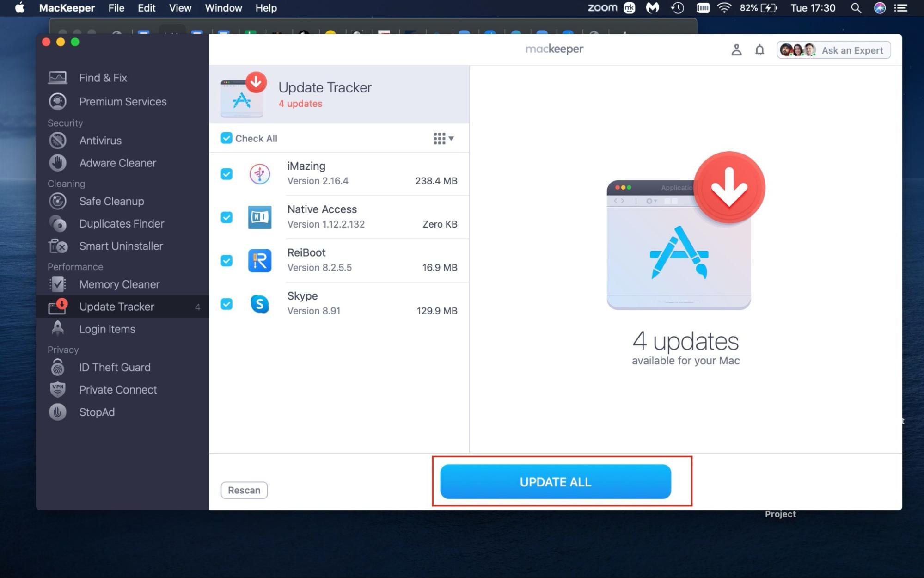
Task: Launch Duplicates Finder
Action: pyautogui.click(x=122, y=223)
